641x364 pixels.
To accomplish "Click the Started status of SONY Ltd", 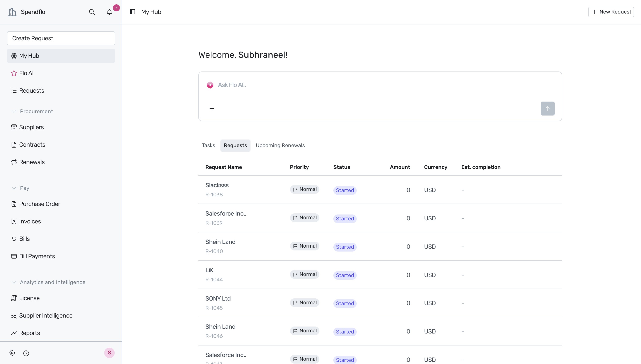I will [x=345, y=303].
